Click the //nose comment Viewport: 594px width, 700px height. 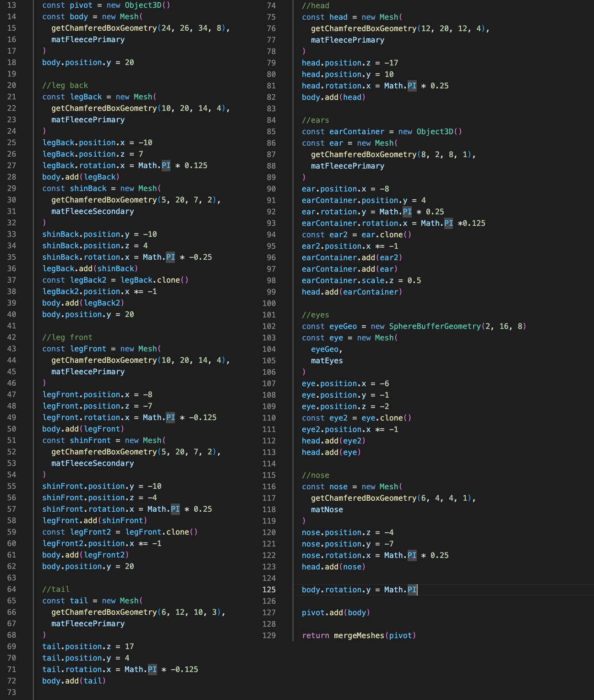pyautogui.click(x=316, y=475)
